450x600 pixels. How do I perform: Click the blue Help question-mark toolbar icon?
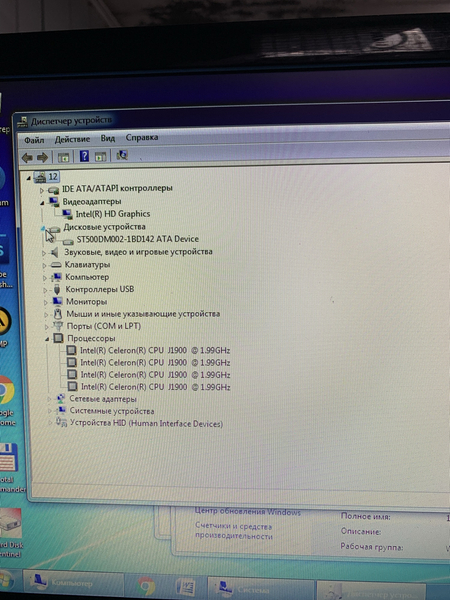(84, 156)
